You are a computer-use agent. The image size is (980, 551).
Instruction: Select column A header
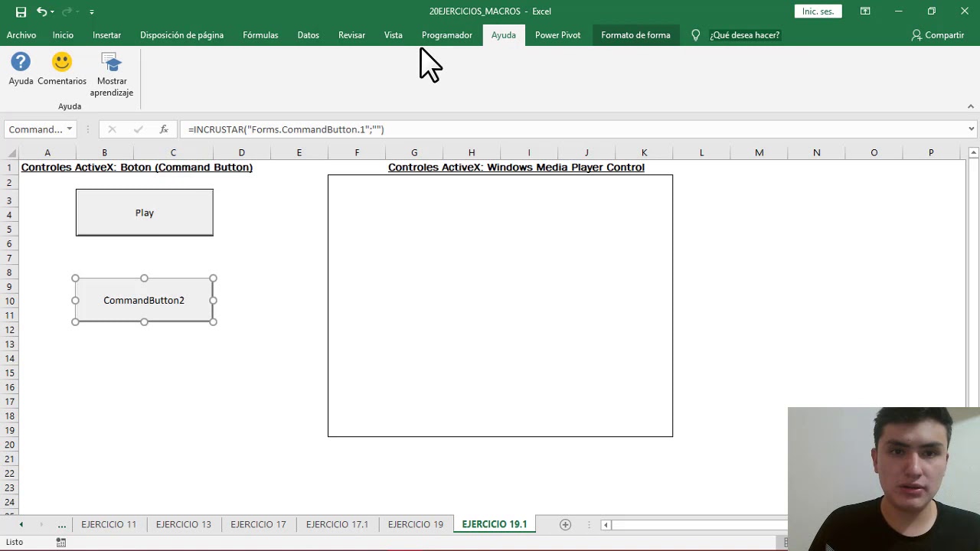point(47,153)
